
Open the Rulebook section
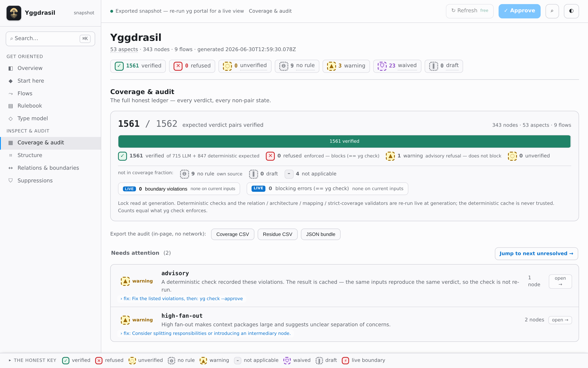(x=51, y=106)
